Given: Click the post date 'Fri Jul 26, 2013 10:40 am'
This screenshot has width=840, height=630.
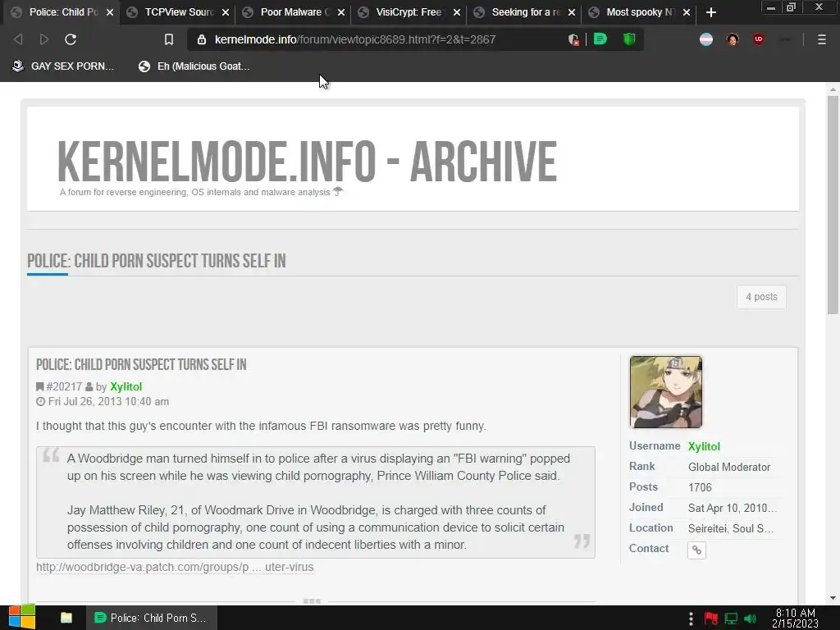Looking at the screenshot, I should point(108,402).
